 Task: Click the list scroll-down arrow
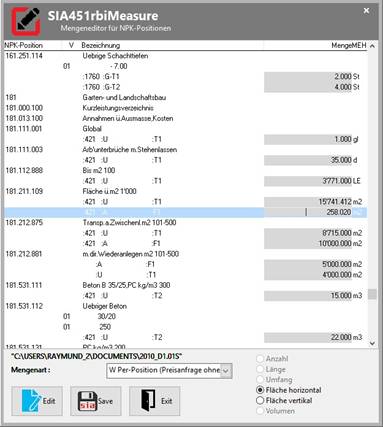pyautogui.click(x=372, y=343)
